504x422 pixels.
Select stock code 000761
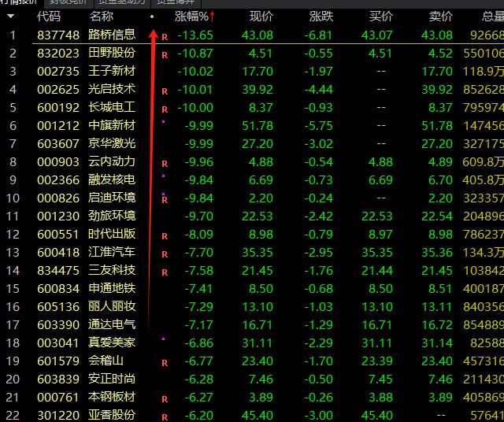[x=58, y=398]
